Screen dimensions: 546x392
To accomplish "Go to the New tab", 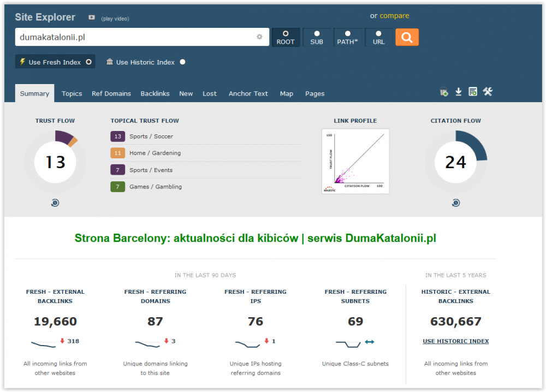I will pos(186,94).
